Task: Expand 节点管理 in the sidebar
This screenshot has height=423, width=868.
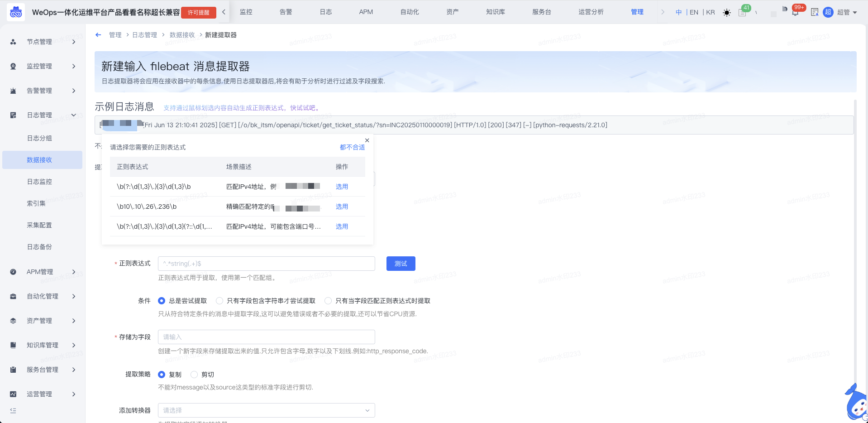Action: (43, 42)
